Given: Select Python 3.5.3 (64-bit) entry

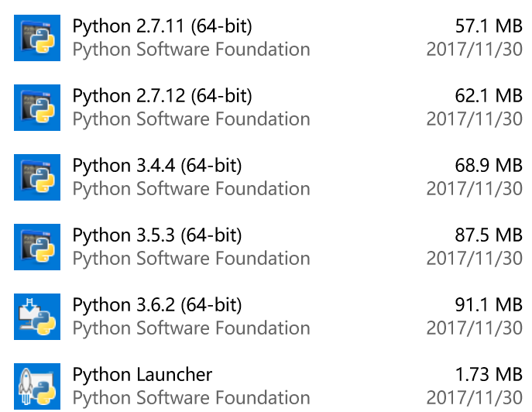Looking at the screenshot, I should (x=268, y=247).
